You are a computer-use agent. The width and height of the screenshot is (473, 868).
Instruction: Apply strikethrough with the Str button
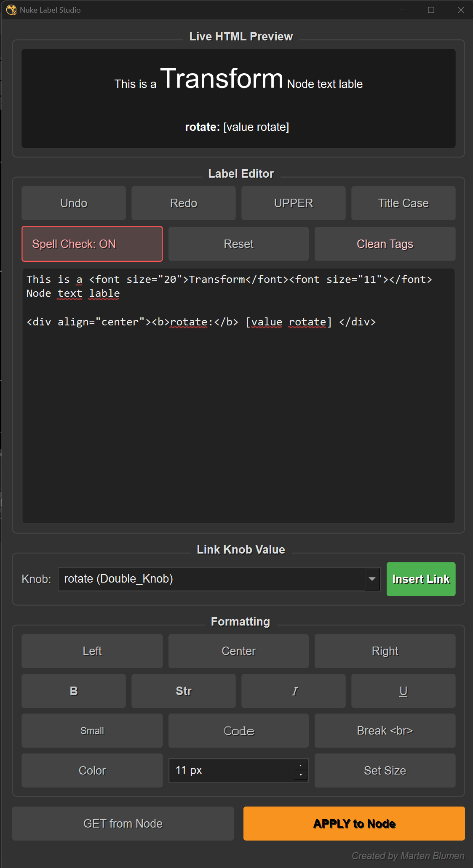[183, 691]
